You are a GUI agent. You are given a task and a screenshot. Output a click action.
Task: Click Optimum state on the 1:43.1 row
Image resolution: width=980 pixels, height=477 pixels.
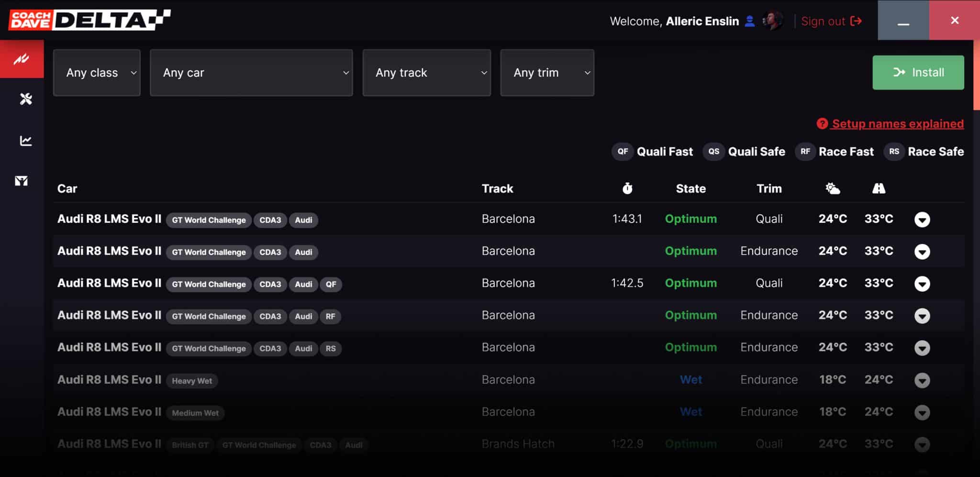691,219
